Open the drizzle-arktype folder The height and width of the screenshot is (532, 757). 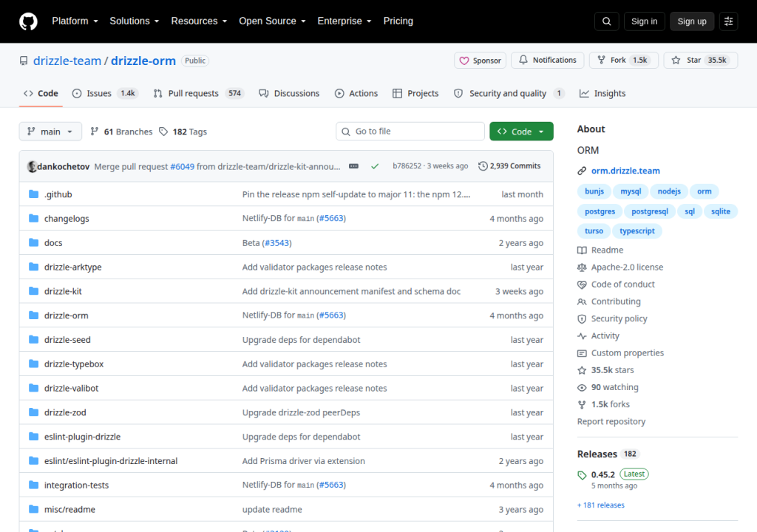pos(73,267)
